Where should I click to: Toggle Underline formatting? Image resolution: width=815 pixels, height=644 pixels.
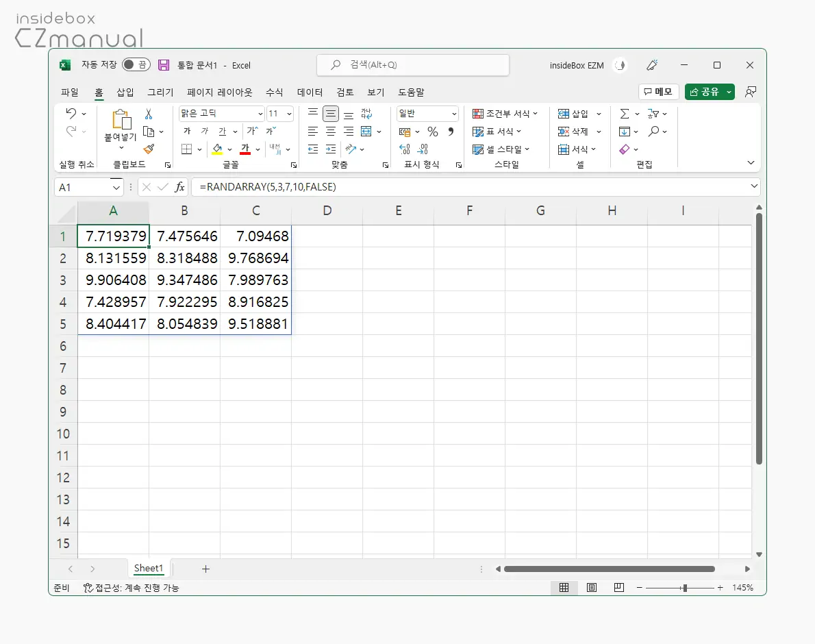[x=223, y=131]
